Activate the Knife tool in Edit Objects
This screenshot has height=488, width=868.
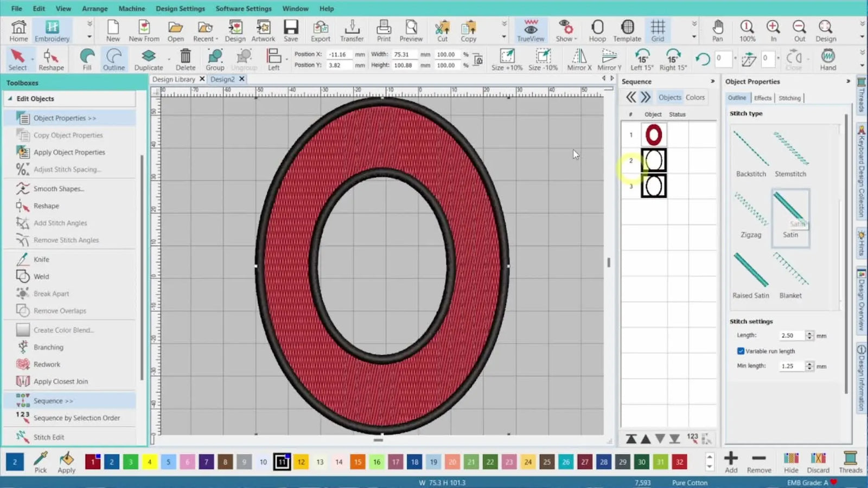[40, 259]
